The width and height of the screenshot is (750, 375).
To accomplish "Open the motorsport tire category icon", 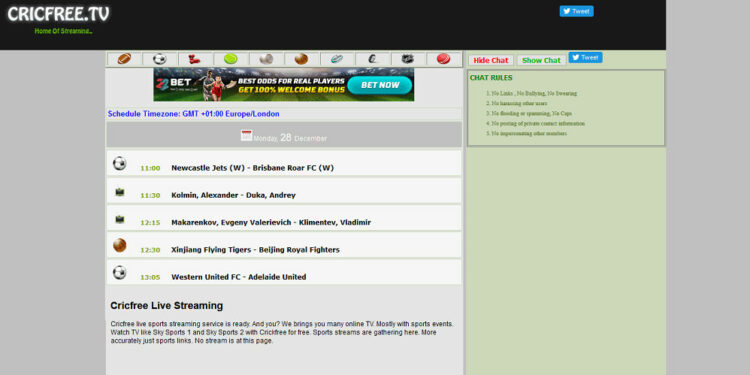I will click(x=372, y=59).
